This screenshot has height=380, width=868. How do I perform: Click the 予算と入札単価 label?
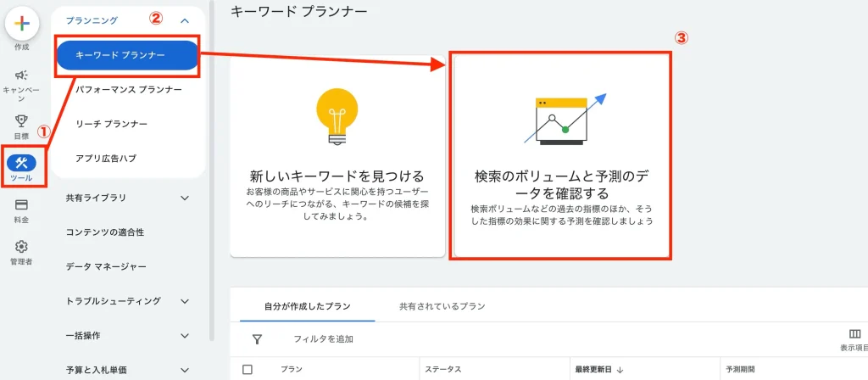[x=97, y=370]
